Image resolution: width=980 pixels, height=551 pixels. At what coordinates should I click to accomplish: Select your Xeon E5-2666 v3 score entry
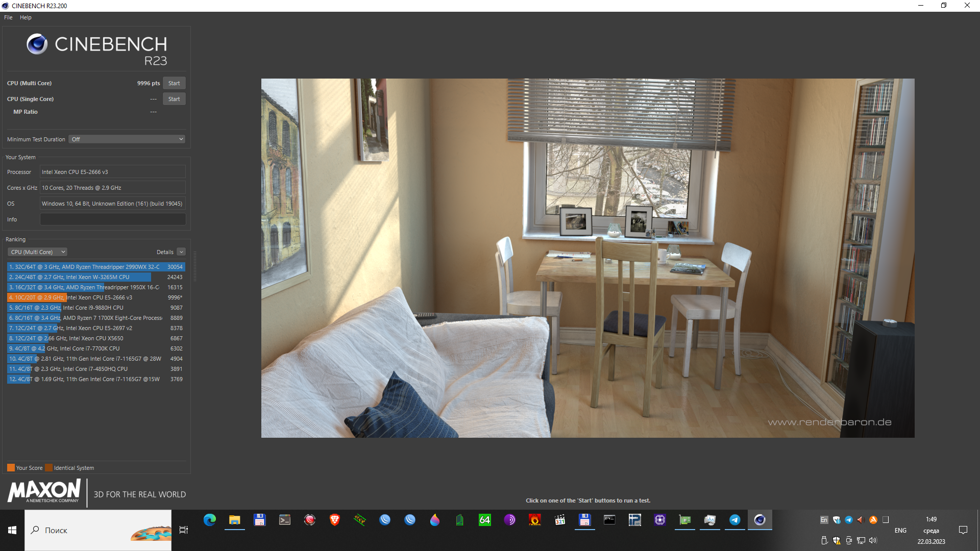coord(84,297)
